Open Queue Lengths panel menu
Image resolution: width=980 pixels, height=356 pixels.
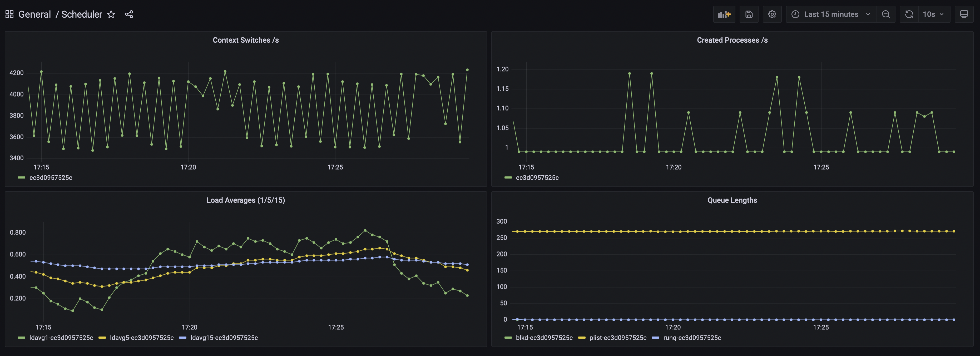point(732,200)
